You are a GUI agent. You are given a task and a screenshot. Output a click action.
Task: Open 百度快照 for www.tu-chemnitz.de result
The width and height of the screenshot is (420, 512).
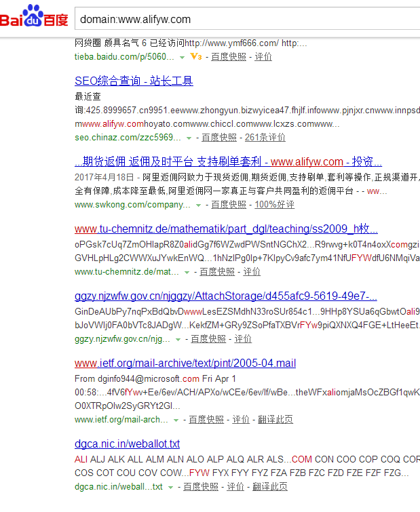click(217, 272)
